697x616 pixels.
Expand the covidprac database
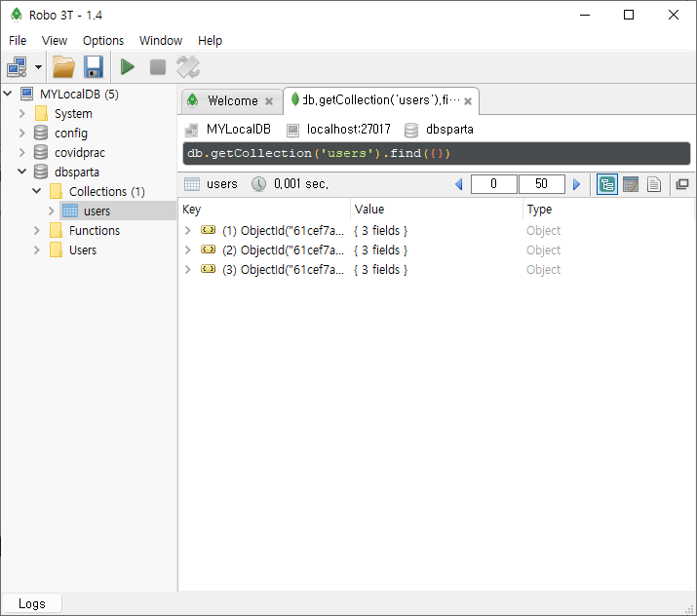click(22, 152)
